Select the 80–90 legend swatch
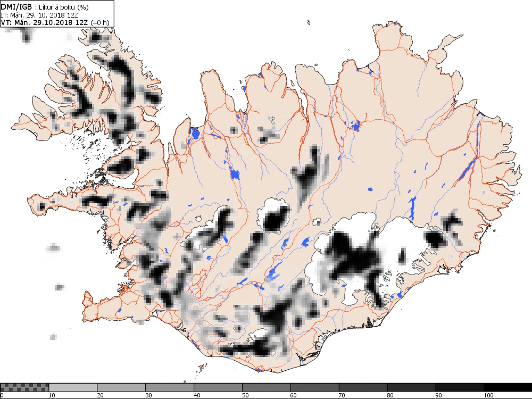The height and width of the screenshot is (399, 532). (x=412, y=387)
